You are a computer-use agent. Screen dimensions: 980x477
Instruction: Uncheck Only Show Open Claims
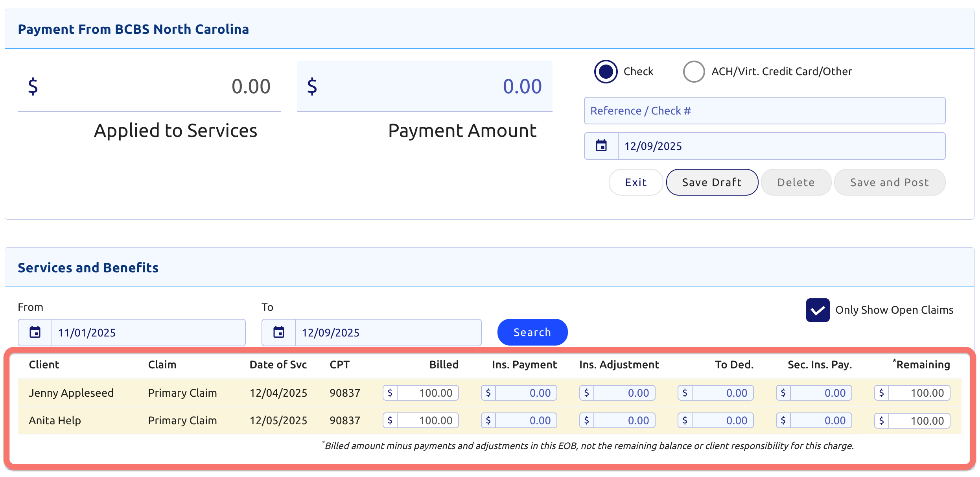pyautogui.click(x=818, y=310)
